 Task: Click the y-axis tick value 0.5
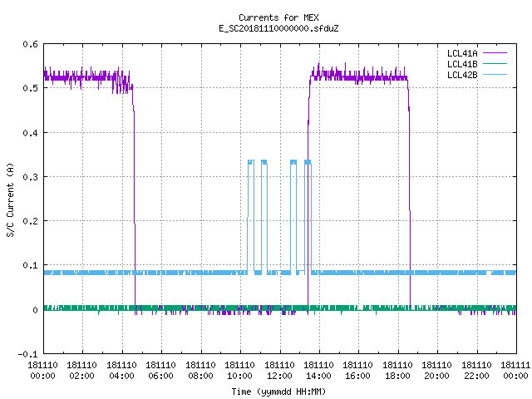click(x=30, y=88)
